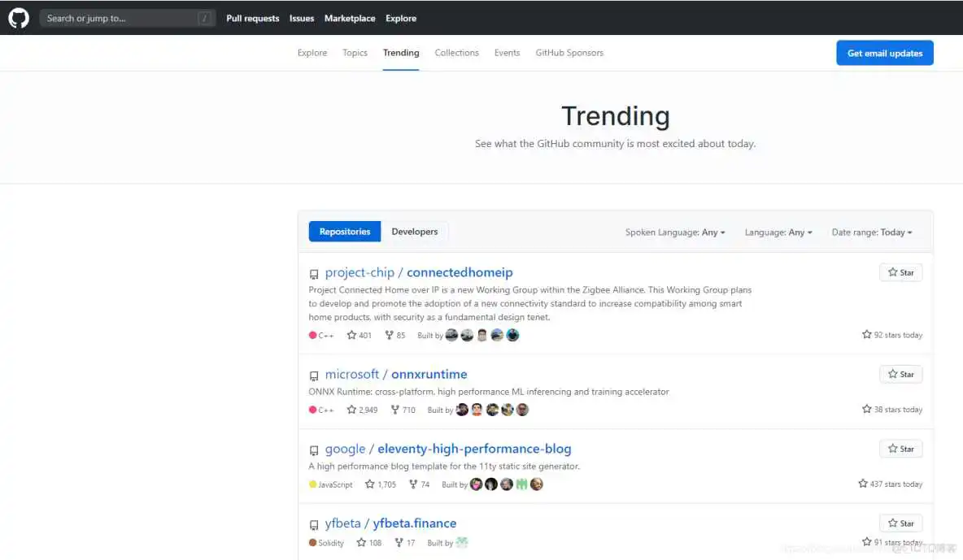Click repo icon beside project-chip / connectedhomeip
This screenshot has height=560, width=963.
pos(314,274)
